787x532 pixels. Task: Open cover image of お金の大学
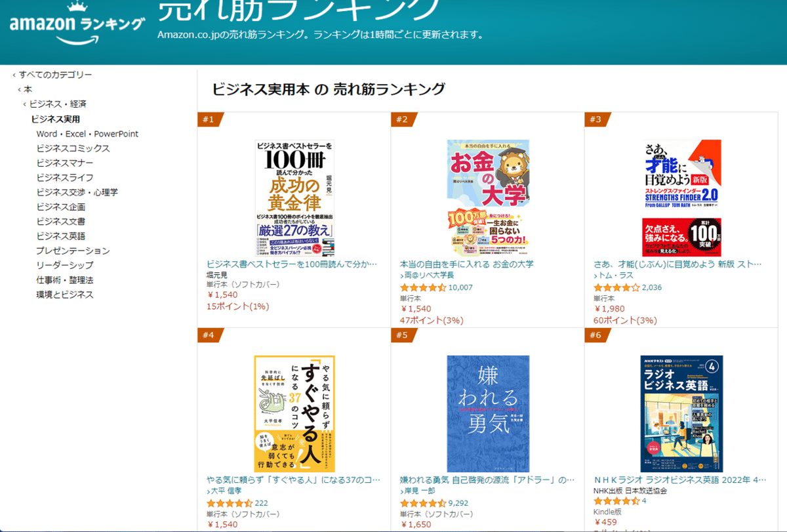coord(488,197)
